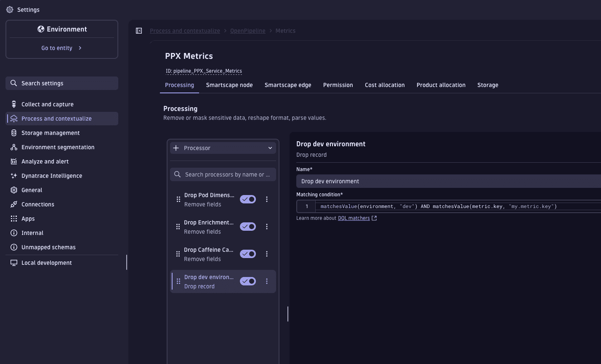Screen dimensions: 601x364
Task: Disable the Drop Pod Dimensions processor
Action: (x=248, y=199)
